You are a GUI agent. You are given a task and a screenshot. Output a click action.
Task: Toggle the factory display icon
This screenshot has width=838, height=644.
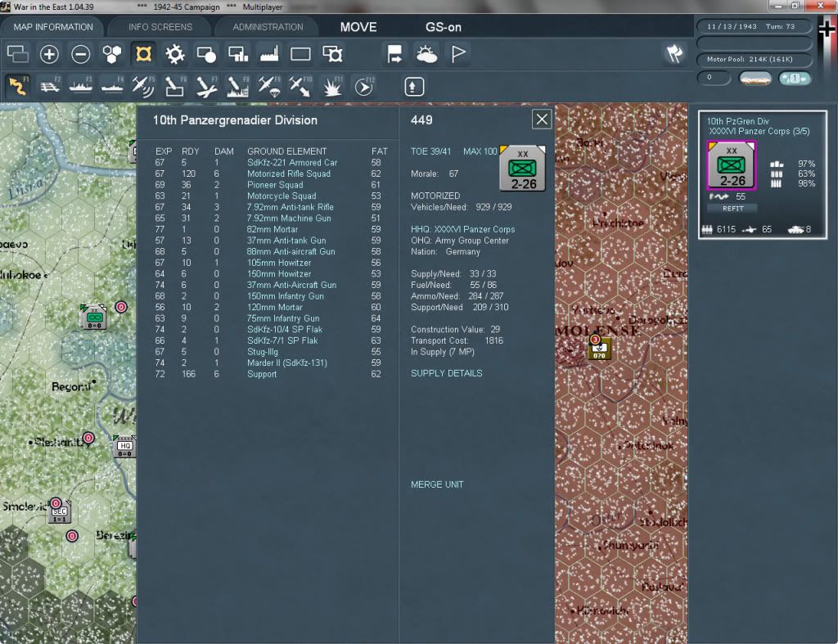[x=269, y=54]
